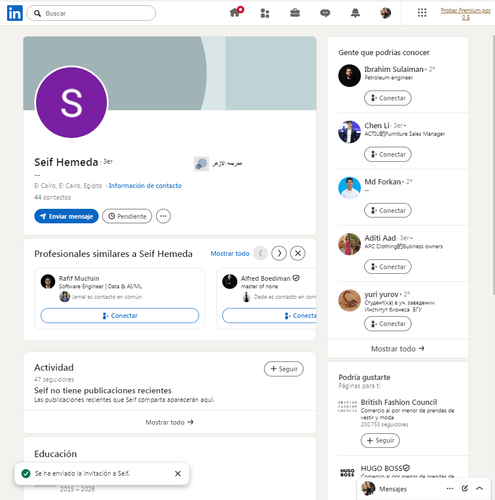Viewport: 495px width, 500px height.
Task: Go to previous similar professionals arrow
Action: tap(261, 254)
